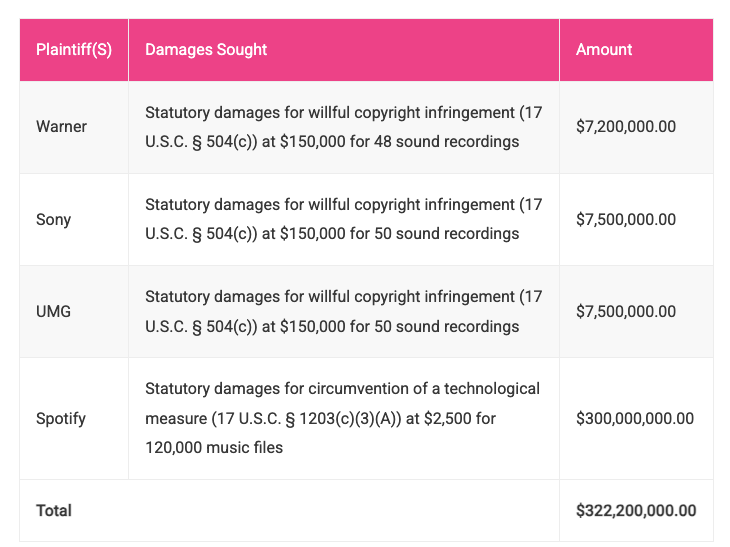Viewport: 730px width, 547px height.
Task: Click the bold Total row label
Action: click(x=54, y=510)
